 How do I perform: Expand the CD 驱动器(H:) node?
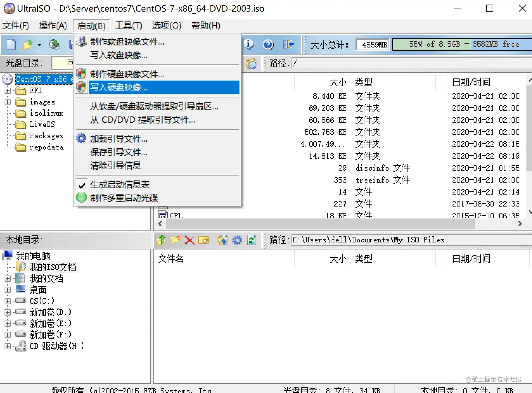8,346
